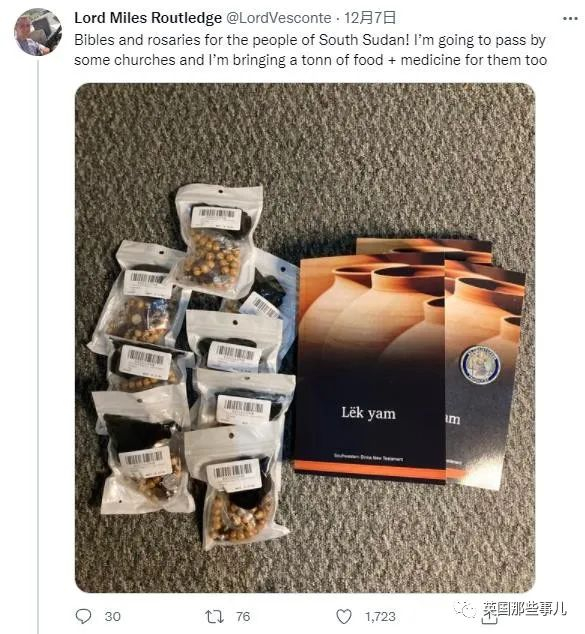585x634 pixels.
Task: Click the share icon at bottom right
Action: 488,618
